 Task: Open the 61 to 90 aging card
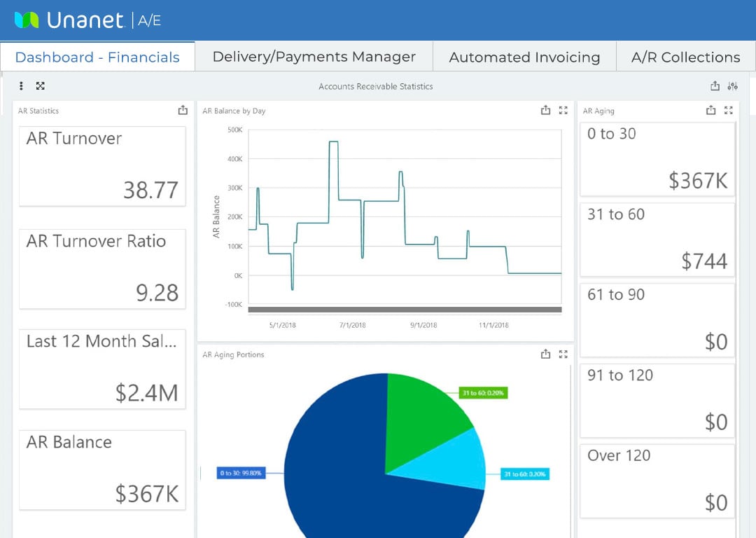tap(657, 320)
